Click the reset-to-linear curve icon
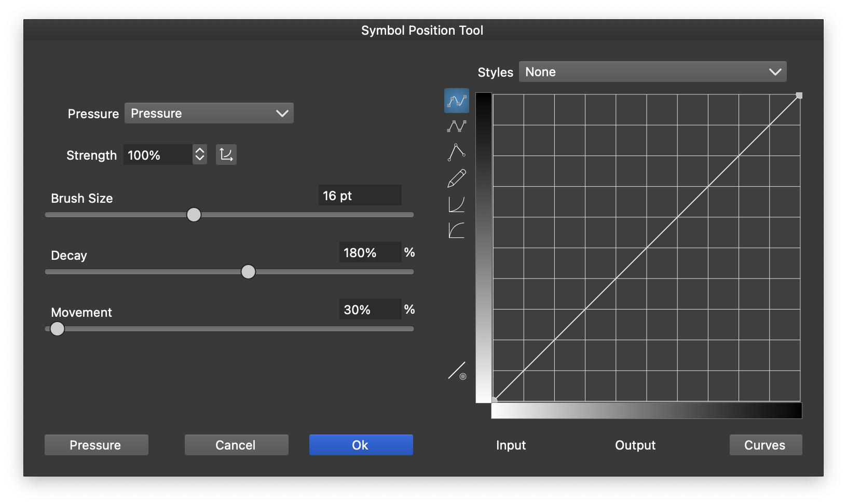The width and height of the screenshot is (847, 504). [x=457, y=371]
